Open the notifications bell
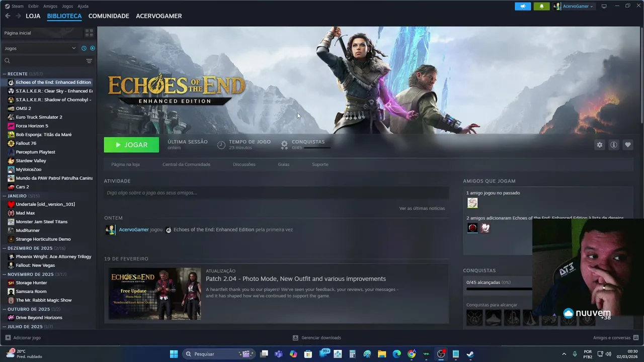 pyautogui.click(x=541, y=7)
